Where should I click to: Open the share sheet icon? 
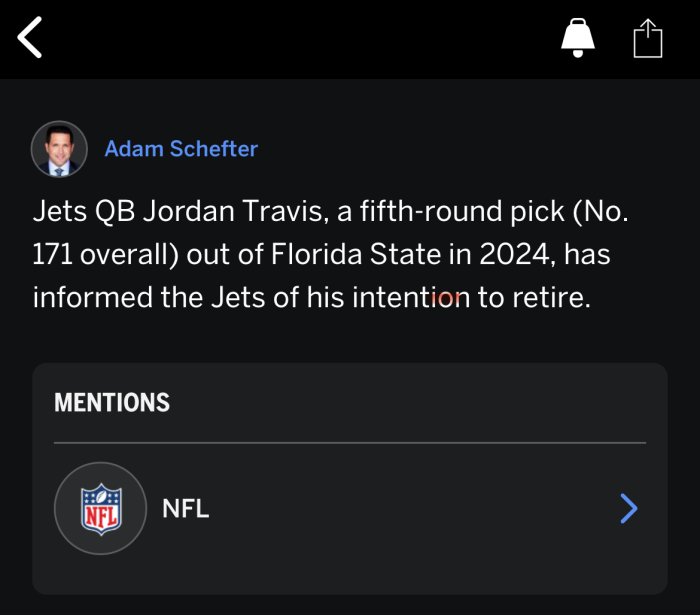pos(648,38)
